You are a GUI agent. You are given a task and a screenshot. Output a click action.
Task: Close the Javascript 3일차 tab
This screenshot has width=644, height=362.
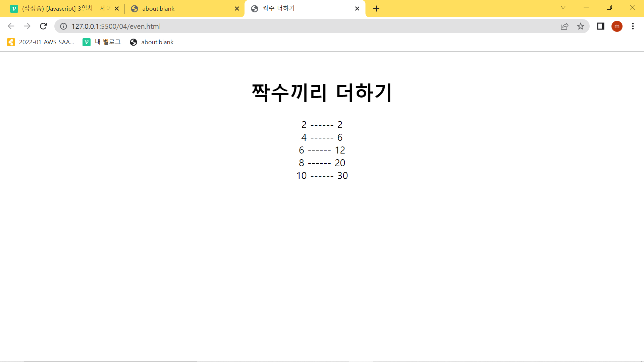click(117, 9)
